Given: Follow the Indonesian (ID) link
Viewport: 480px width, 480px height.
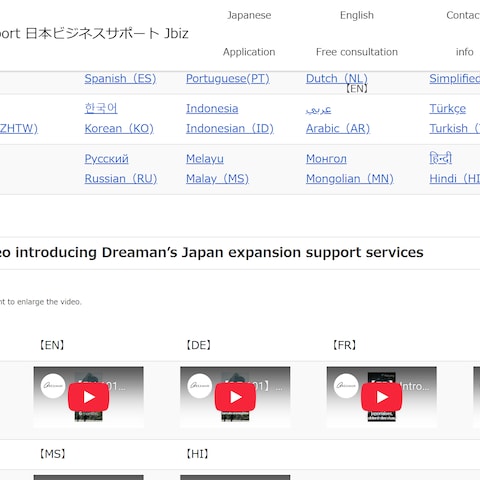Looking at the screenshot, I should [x=230, y=128].
